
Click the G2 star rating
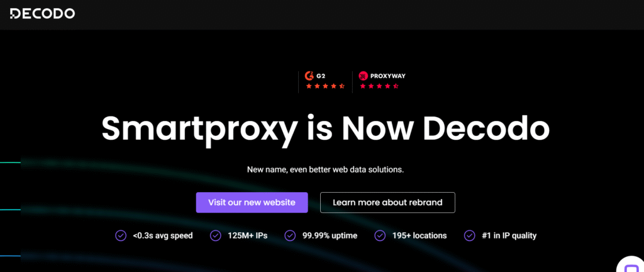[x=325, y=86]
